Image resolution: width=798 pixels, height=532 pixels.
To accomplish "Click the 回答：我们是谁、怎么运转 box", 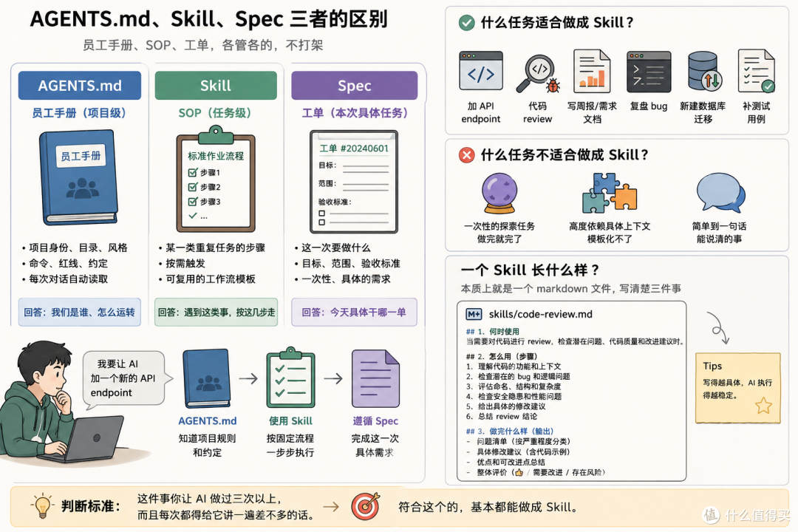I will pos(79,312).
